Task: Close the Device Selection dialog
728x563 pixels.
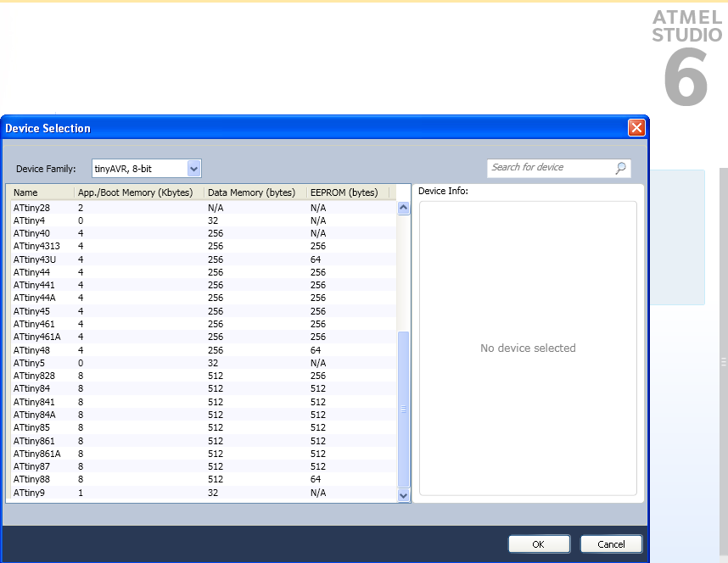Action: pos(636,128)
